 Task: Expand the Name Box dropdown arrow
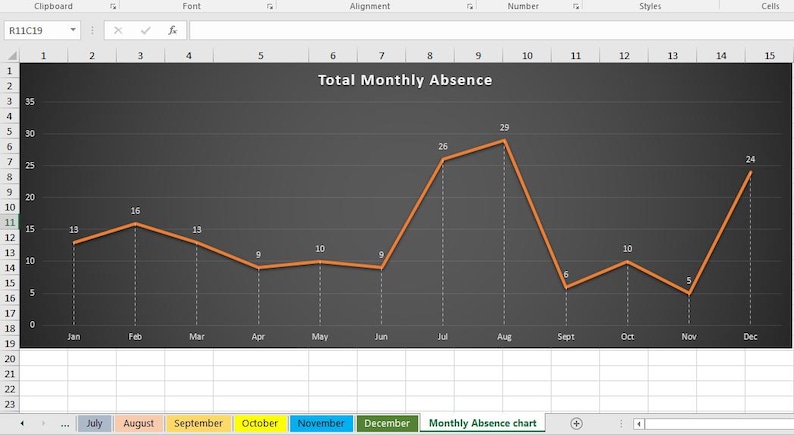[73, 30]
